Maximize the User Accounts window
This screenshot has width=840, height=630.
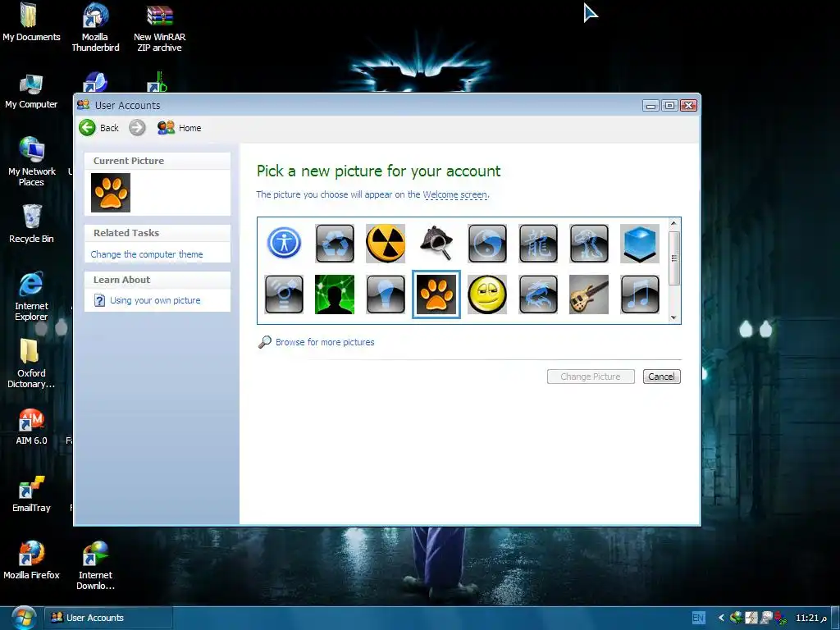tap(669, 106)
